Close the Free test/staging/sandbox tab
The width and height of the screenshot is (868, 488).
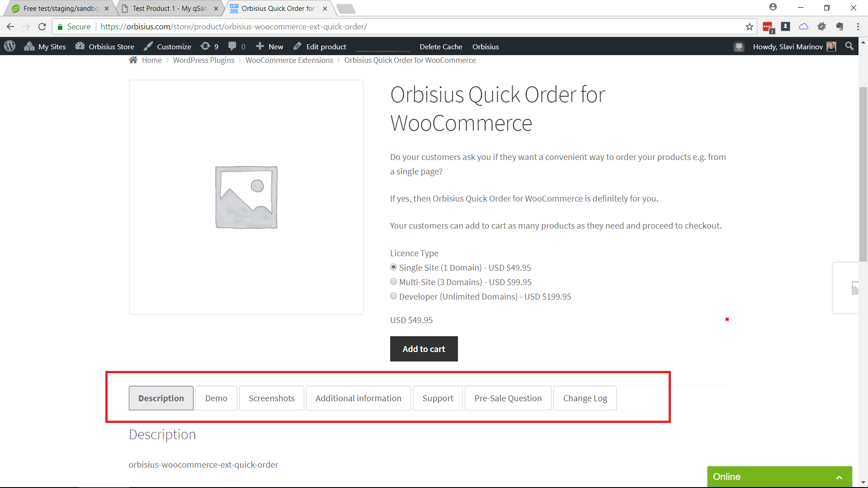pyautogui.click(x=107, y=9)
